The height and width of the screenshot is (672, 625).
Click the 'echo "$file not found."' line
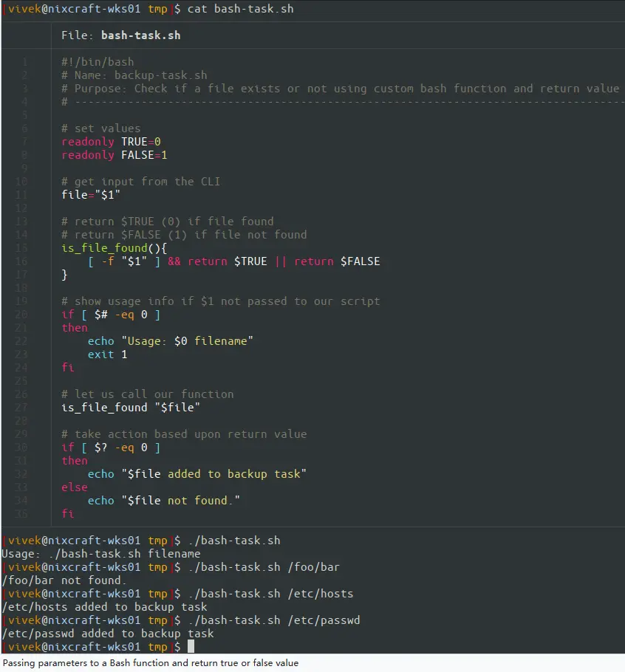click(x=164, y=500)
